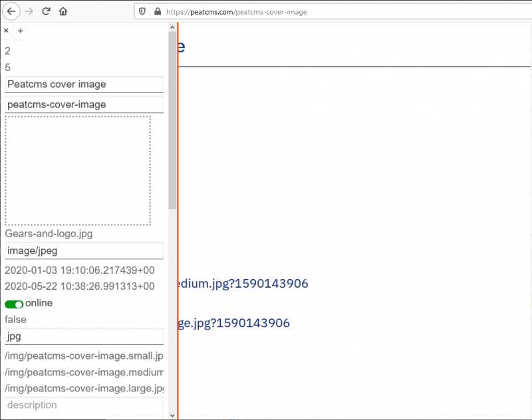
Task: Edit the slug field 'peatcms-cover-image'
Action: pyautogui.click(x=84, y=104)
